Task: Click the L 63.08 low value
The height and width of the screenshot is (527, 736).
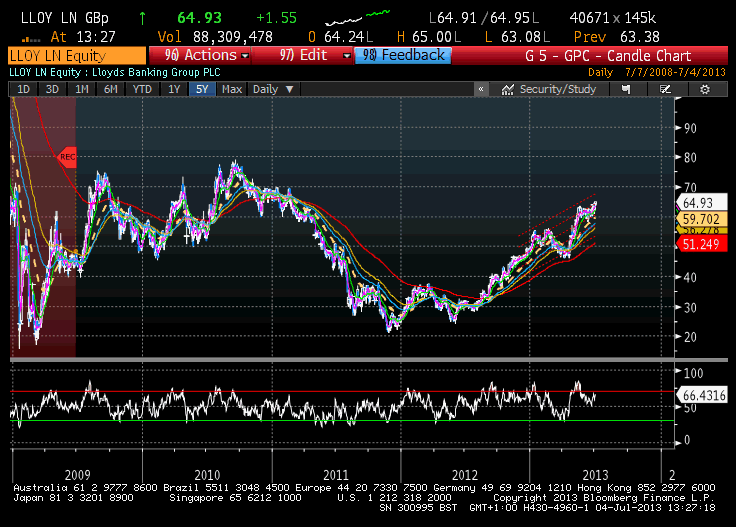Action: [517, 37]
